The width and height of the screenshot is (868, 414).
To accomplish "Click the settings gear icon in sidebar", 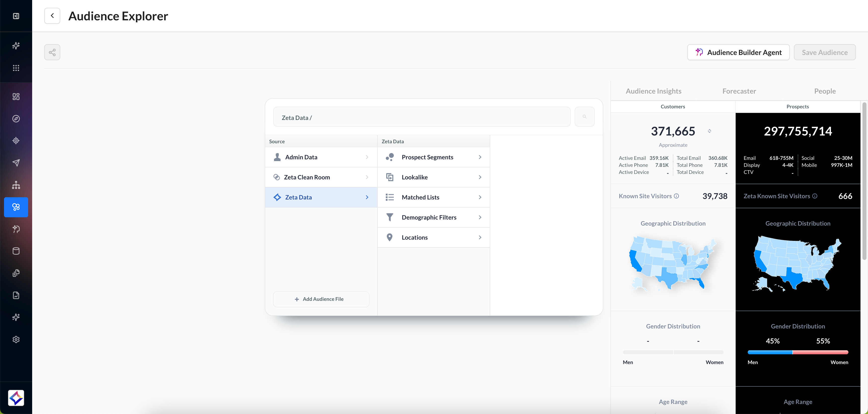I will click(16, 339).
